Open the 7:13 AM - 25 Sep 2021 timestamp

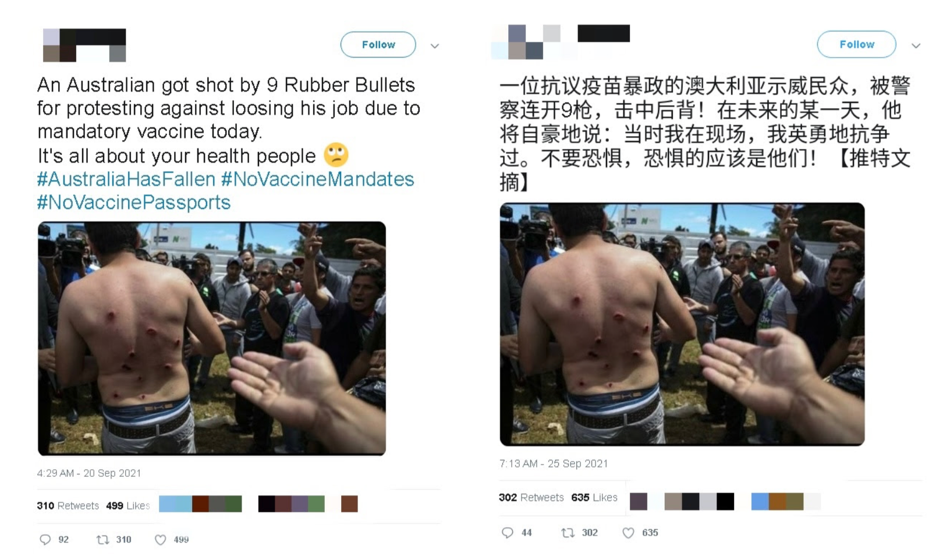click(x=554, y=464)
